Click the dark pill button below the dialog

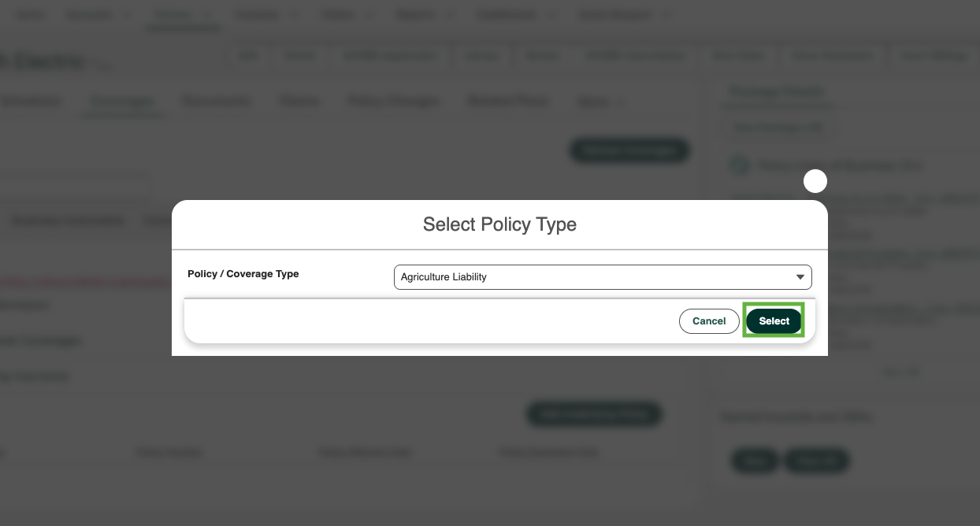tap(594, 414)
